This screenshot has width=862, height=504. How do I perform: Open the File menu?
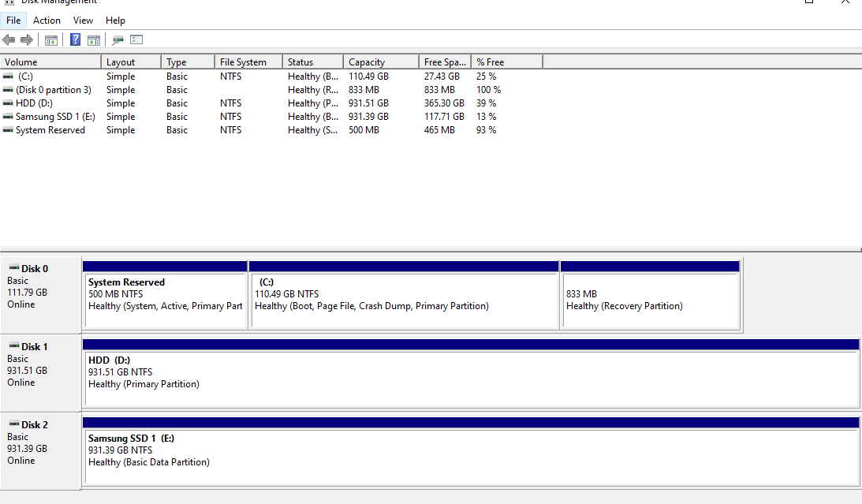(x=13, y=20)
